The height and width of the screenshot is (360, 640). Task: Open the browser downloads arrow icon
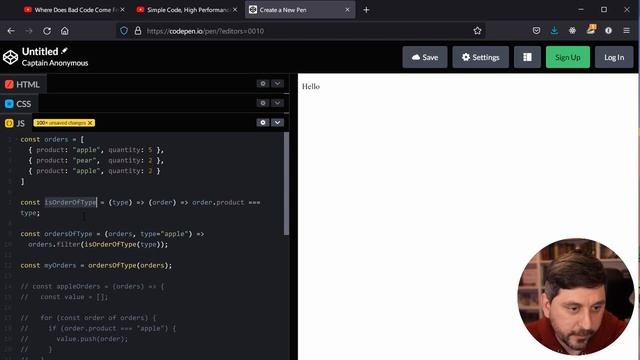click(x=554, y=31)
